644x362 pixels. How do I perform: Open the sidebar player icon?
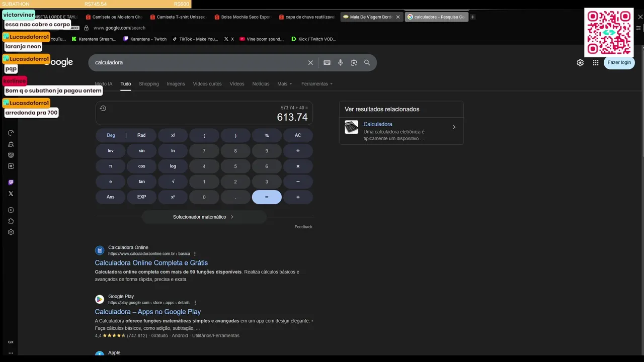point(11,210)
